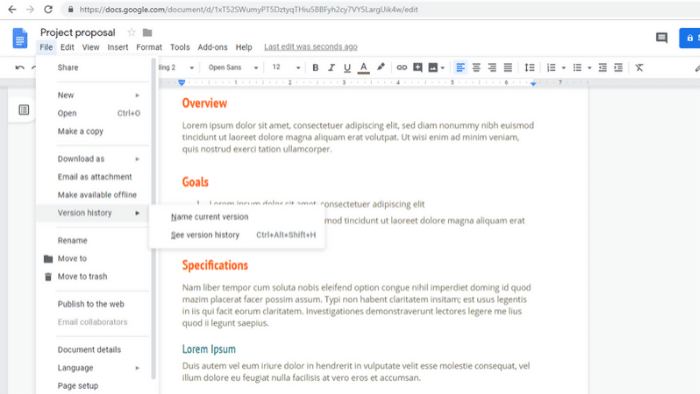Viewport: 700px width, 394px height.
Task: Open the font size 12 dropdown
Action: [x=286, y=68]
